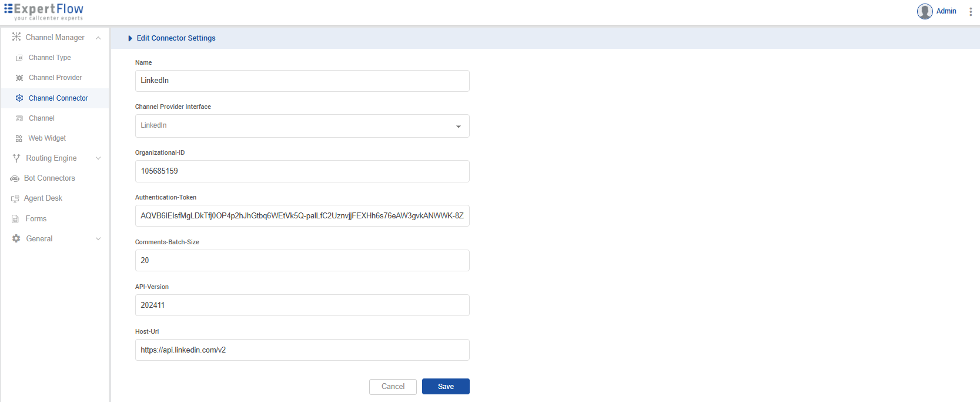Image resolution: width=980 pixels, height=402 pixels.
Task: Click the Channel Provider sidebar icon
Action: click(19, 78)
